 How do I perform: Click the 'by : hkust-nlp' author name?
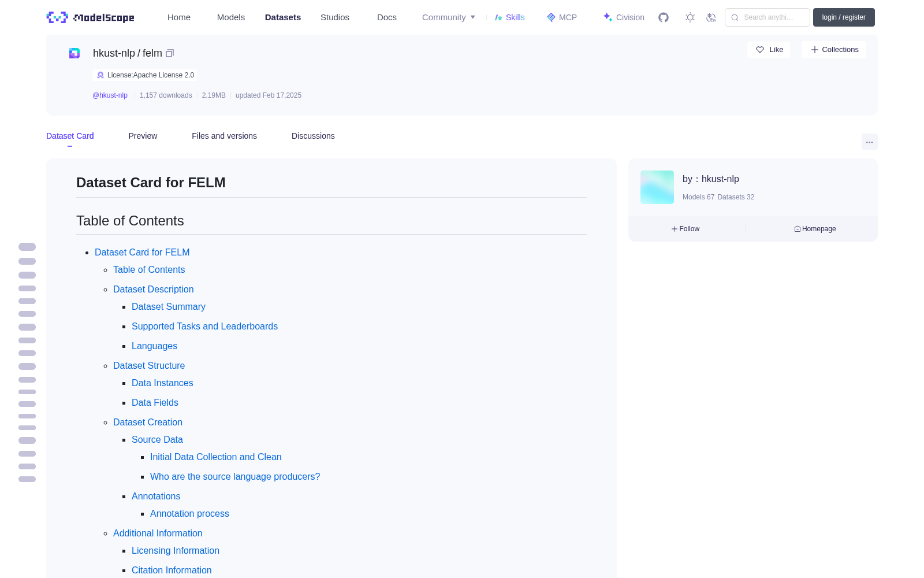pyautogui.click(x=711, y=179)
